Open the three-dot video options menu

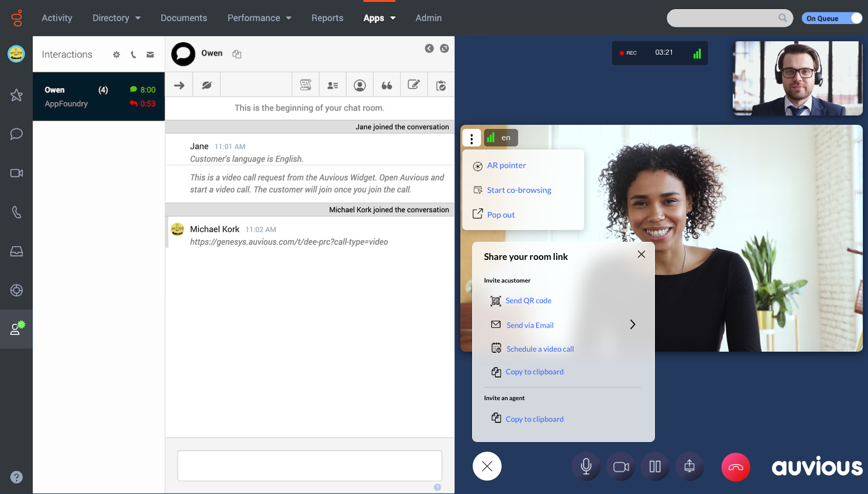tap(472, 138)
